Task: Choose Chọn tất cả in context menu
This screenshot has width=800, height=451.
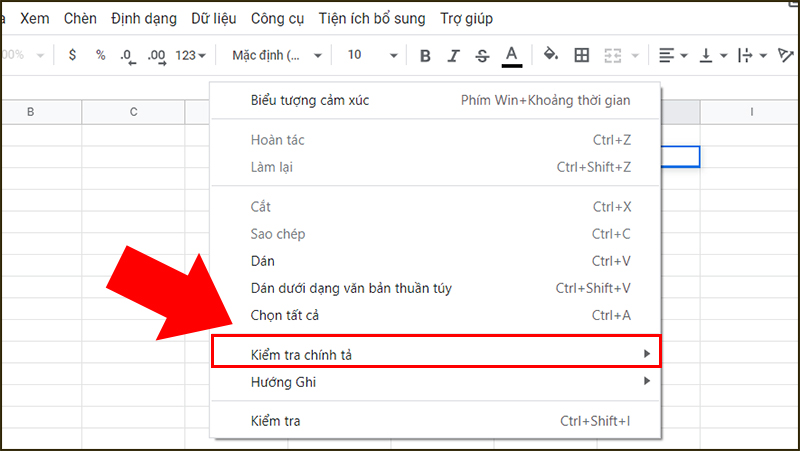Action: point(436,315)
